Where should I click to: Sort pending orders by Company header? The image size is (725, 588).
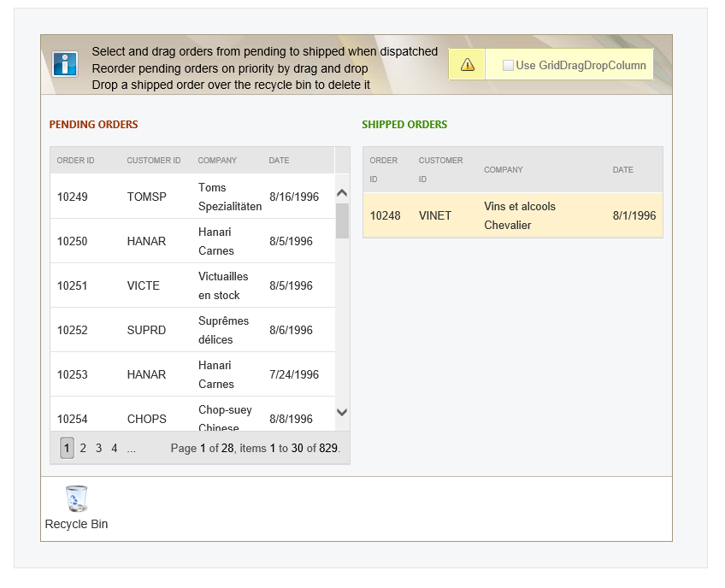click(217, 161)
